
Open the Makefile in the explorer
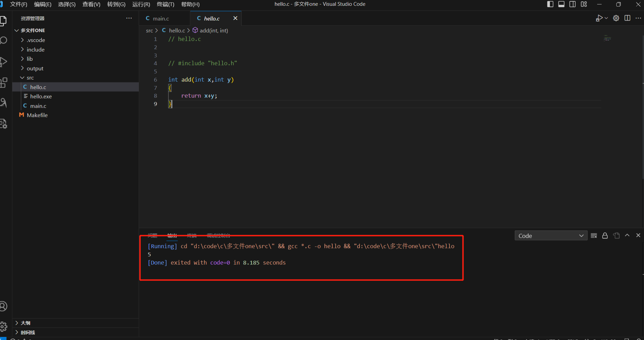click(75, 115)
